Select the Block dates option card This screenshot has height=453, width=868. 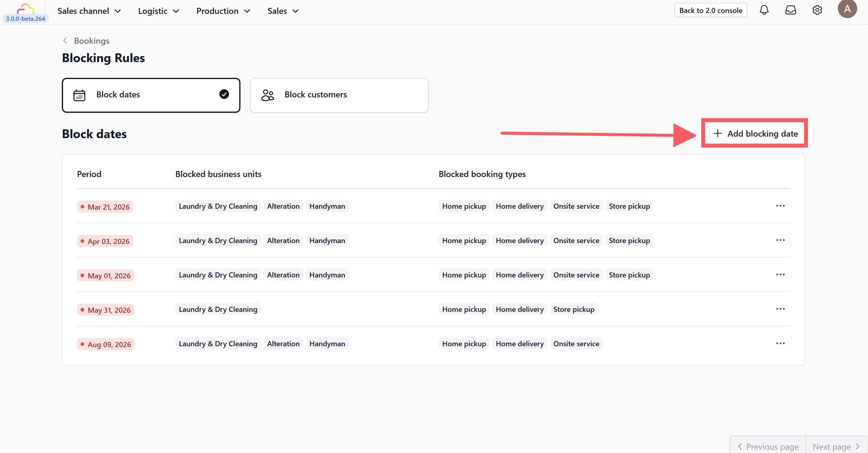(x=151, y=95)
